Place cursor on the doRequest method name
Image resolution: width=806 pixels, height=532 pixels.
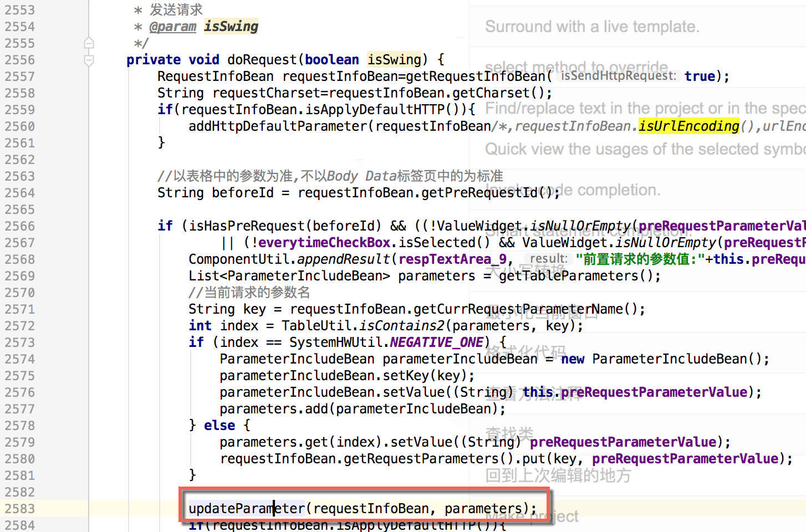click(263, 60)
